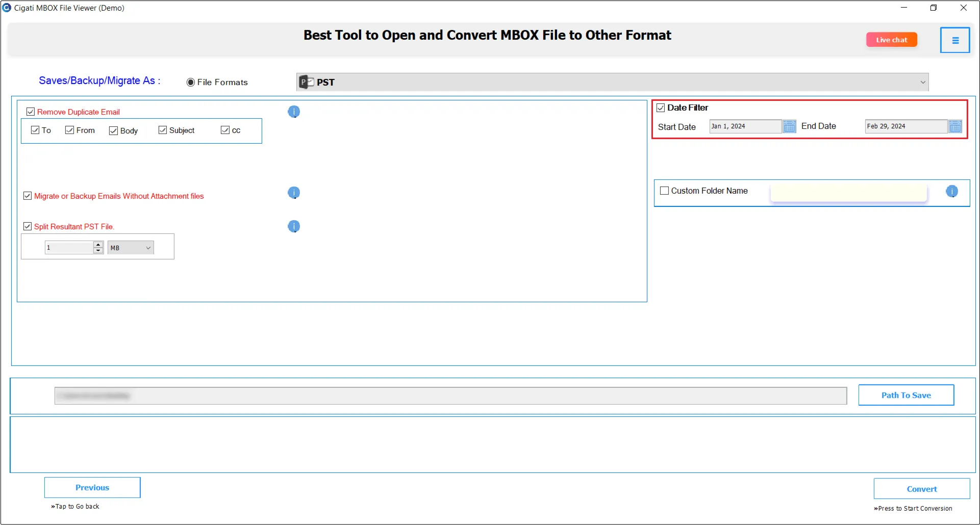
Task: Click the Custom Folder Name text field
Action: coord(848,192)
